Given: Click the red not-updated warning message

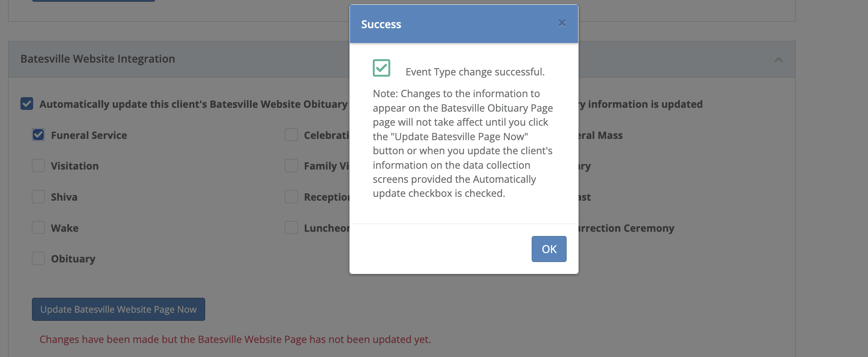Looking at the screenshot, I should point(235,340).
